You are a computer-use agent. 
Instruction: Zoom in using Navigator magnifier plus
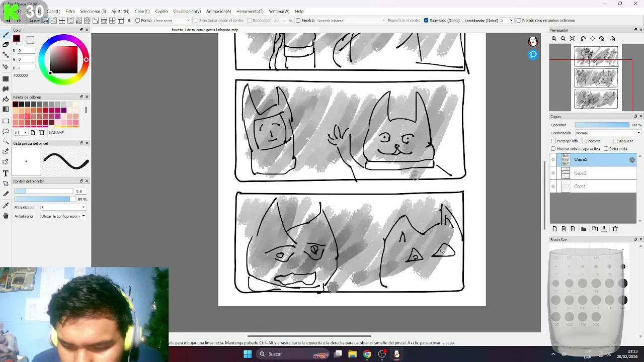point(554,39)
